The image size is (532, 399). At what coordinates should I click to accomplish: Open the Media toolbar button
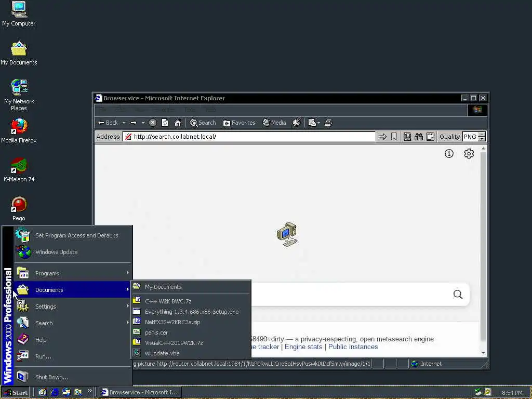tap(274, 123)
